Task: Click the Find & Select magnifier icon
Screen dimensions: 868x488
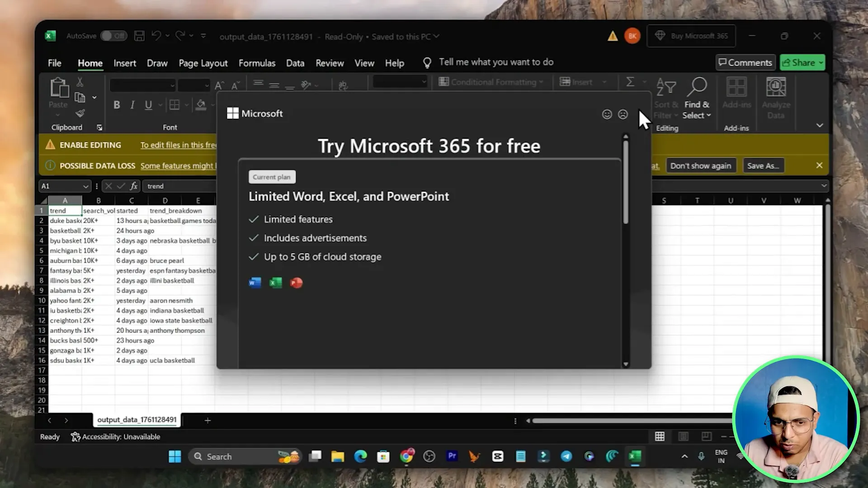Action: (698, 87)
